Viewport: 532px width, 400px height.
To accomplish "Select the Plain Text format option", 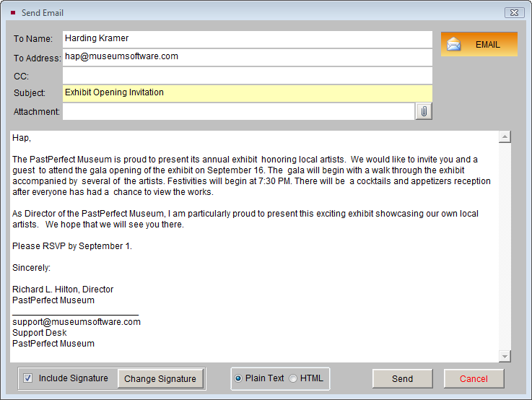I will 238,378.
